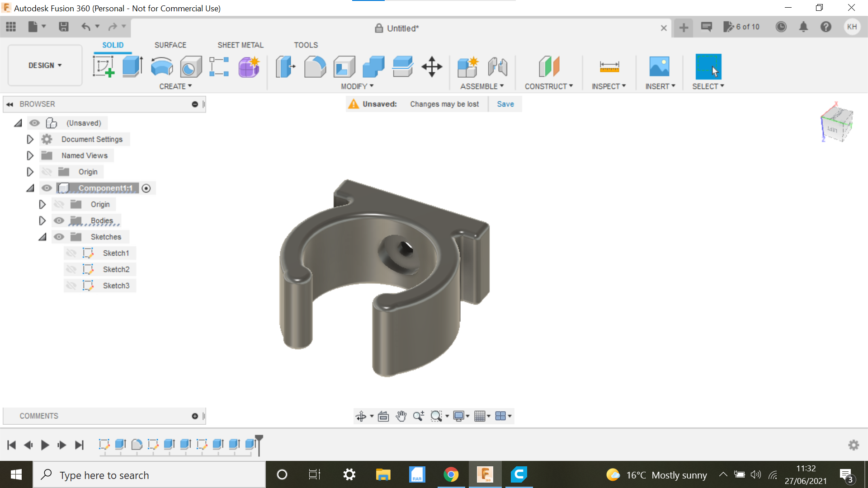Open the CREATE dropdown menu
The height and width of the screenshot is (488, 868).
(176, 86)
